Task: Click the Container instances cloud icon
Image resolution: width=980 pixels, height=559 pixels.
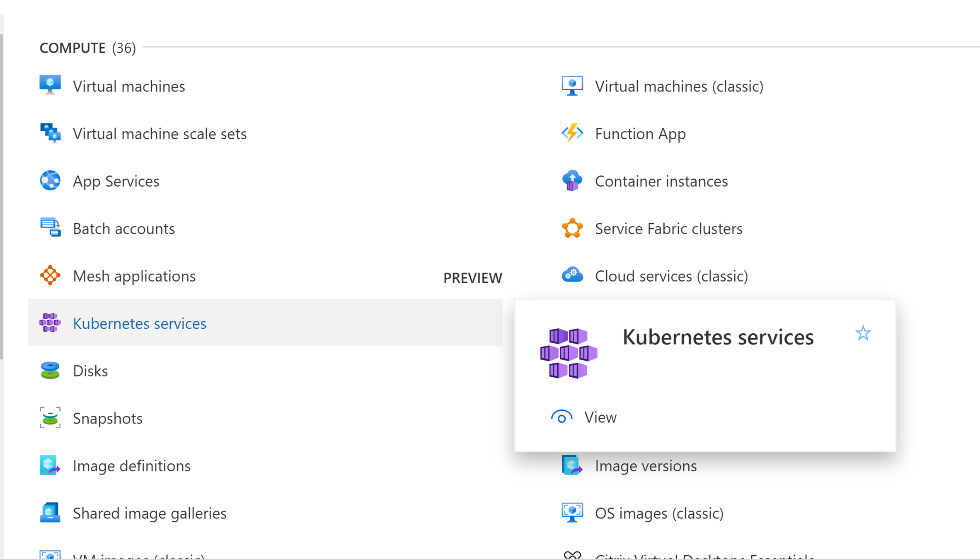Action: click(x=572, y=181)
